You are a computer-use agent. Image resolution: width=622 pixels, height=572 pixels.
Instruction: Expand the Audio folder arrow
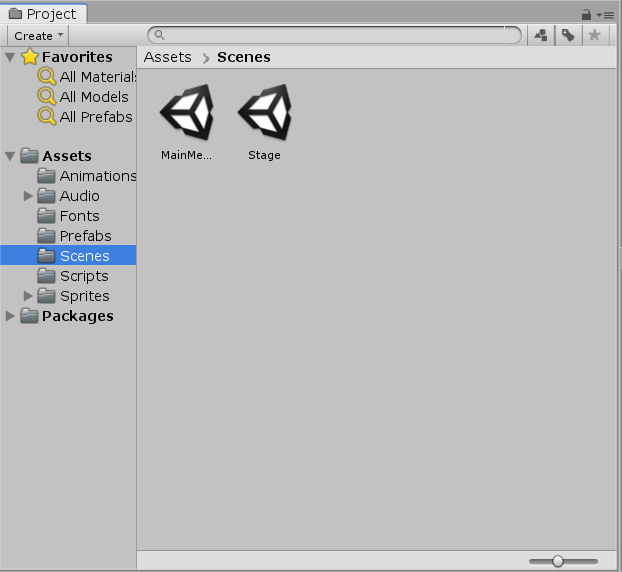28,196
